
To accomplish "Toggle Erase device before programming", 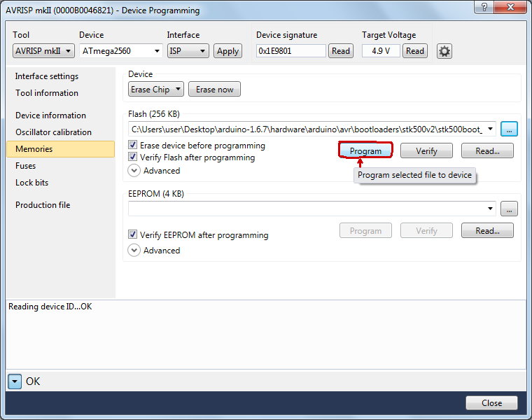I will coord(133,146).
